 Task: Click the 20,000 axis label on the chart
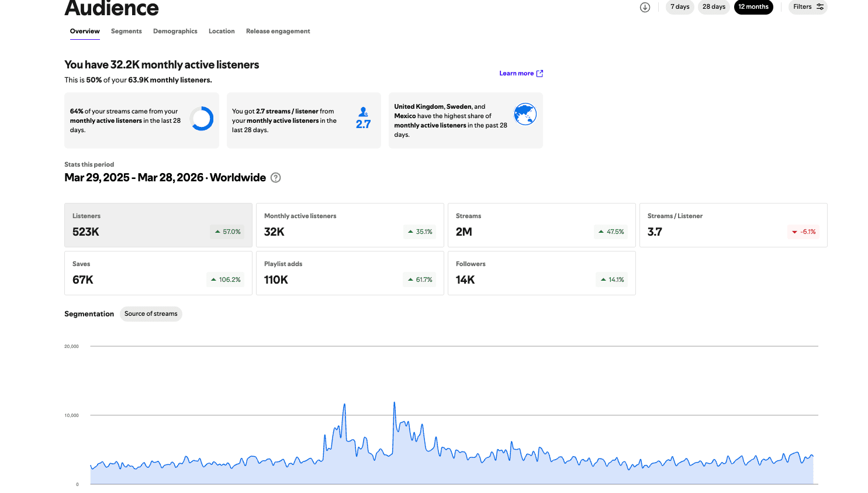(71, 347)
